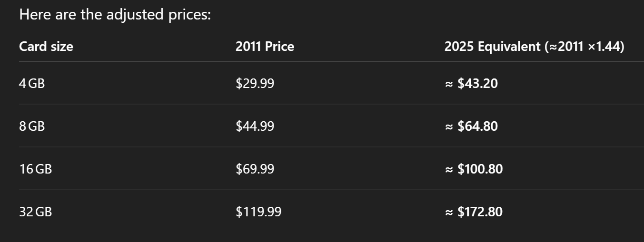Select the 16 GB card size cell
Image resolution: width=644 pixels, height=242 pixels.
tap(35, 169)
